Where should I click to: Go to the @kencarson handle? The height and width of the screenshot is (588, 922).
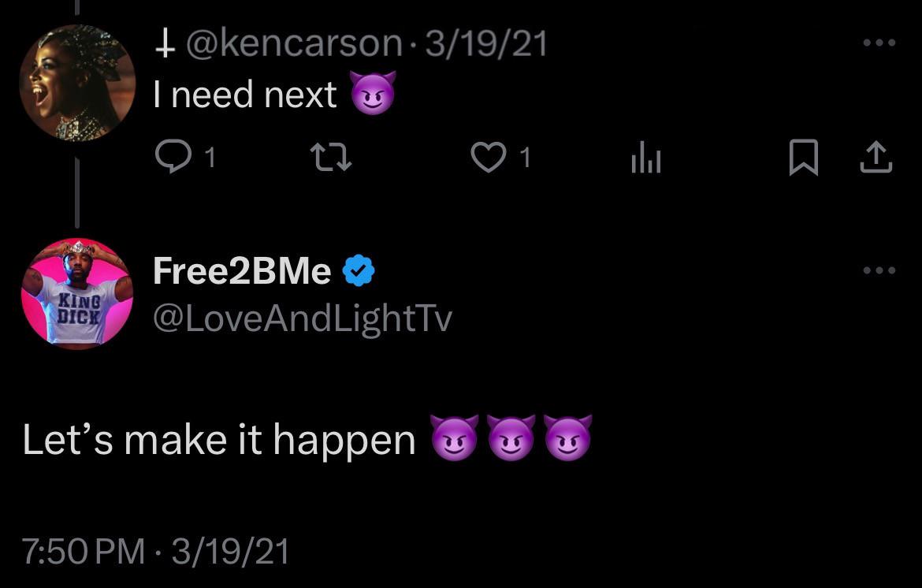pos(293,43)
